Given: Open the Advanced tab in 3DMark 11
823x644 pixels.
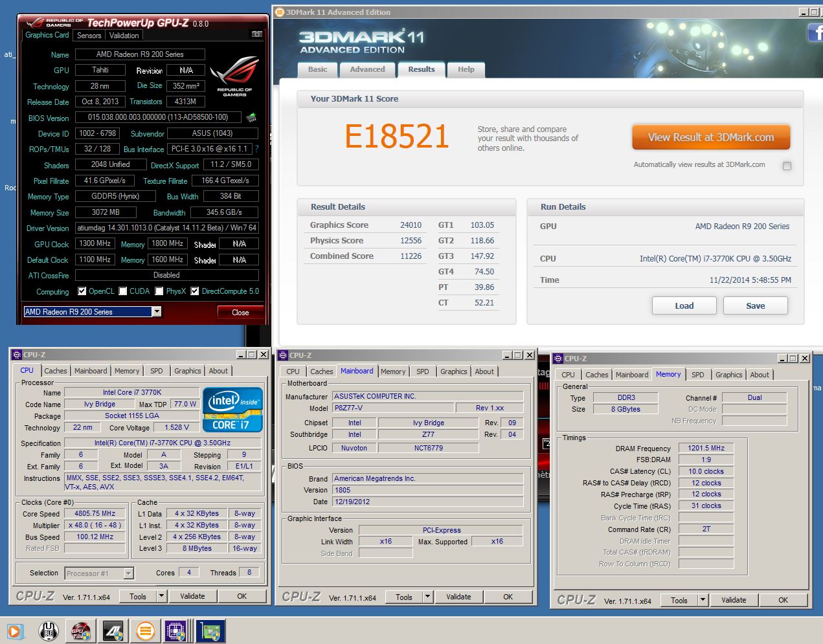Looking at the screenshot, I should tap(367, 69).
